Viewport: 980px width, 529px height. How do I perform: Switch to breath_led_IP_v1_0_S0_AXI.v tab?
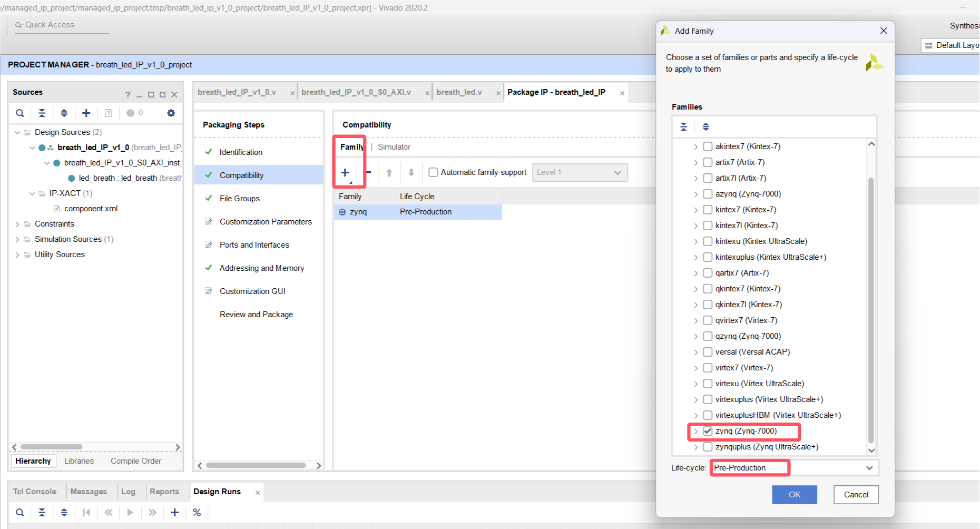pos(356,92)
